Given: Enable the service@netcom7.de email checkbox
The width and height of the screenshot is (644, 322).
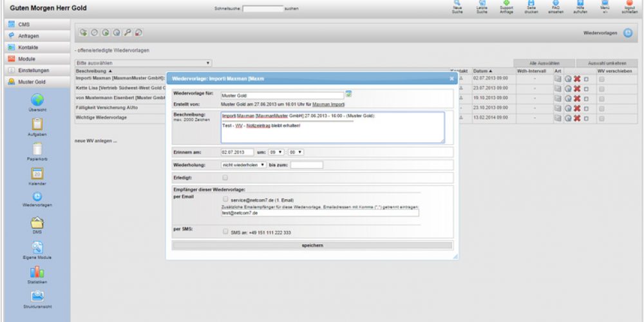Looking at the screenshot, I should tap(225, 200).
